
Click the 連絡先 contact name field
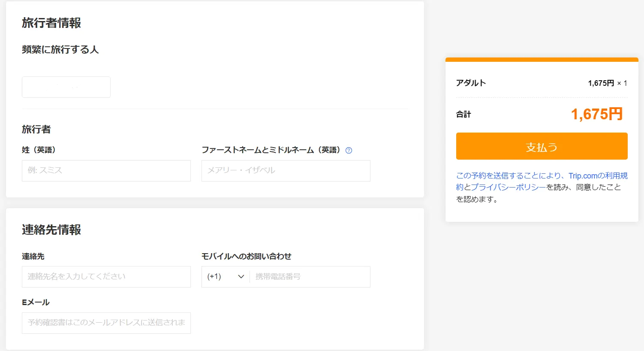[106, 276]
